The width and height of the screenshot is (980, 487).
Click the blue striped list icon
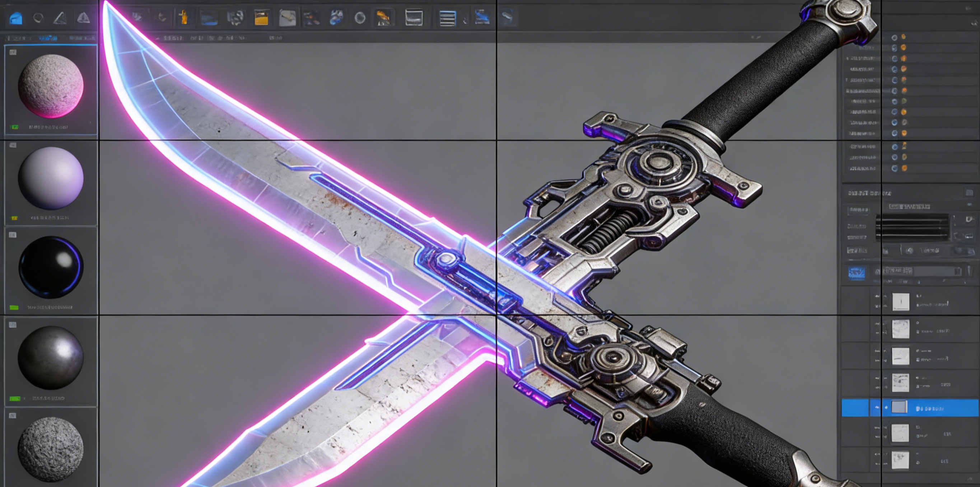point(447,18)
